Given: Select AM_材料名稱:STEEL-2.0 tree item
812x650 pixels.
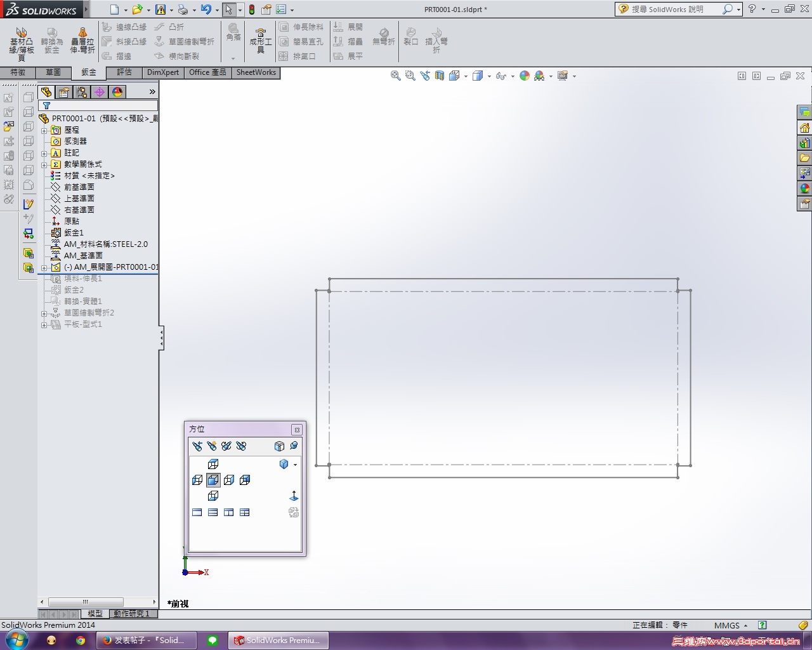Looking at the screenshot, I should coord(106,244).
